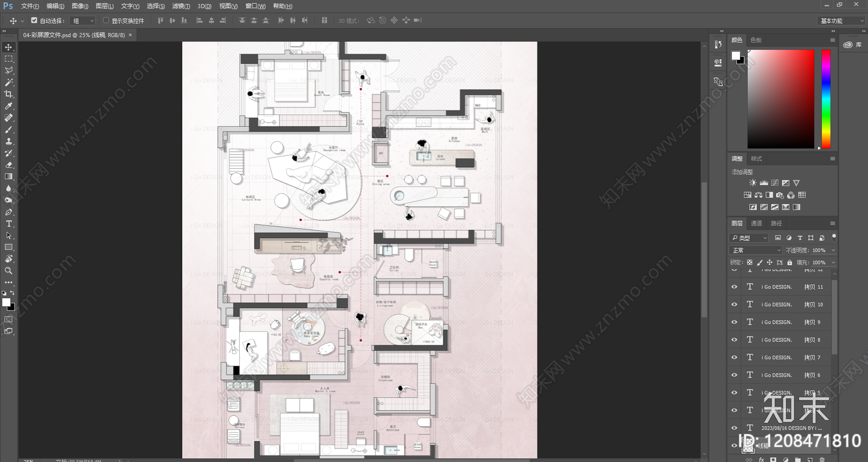
Task: Pick the Eraser tool
Action: pyautogui.click(x=9, y=165)
